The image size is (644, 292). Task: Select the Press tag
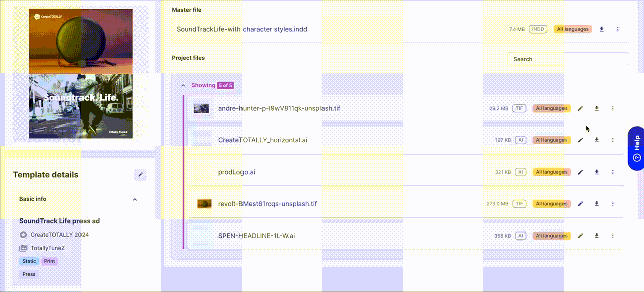tap(29, 274)
